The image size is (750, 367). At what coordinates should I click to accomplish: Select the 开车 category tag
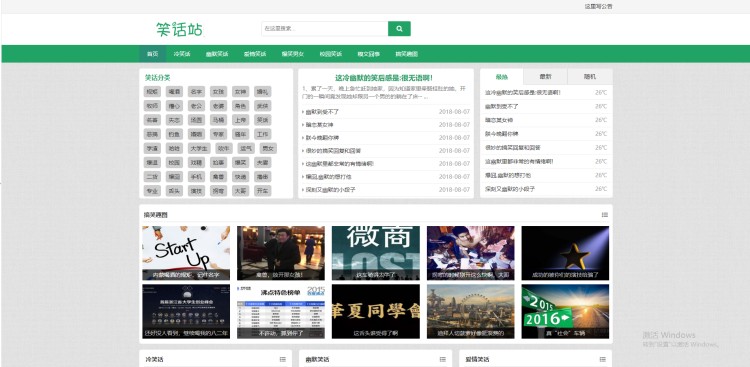tap(262, 191)
